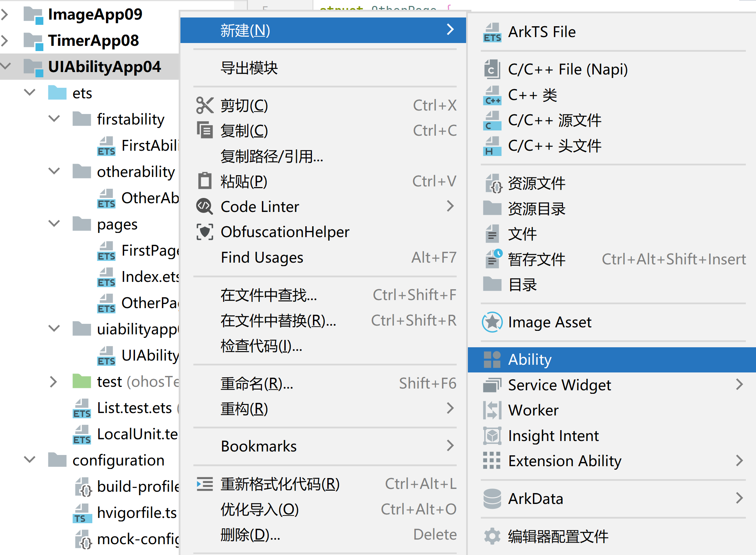The height and width of the screenshot is (555, 756).
Task: Click the scissors icon for 剪切
Action: 205,105
